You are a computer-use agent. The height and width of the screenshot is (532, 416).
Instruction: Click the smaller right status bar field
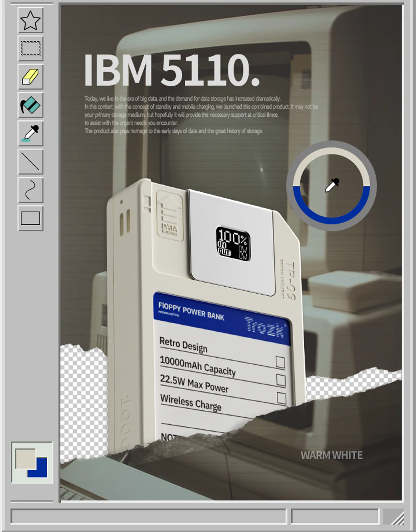(x=335, y=516)
